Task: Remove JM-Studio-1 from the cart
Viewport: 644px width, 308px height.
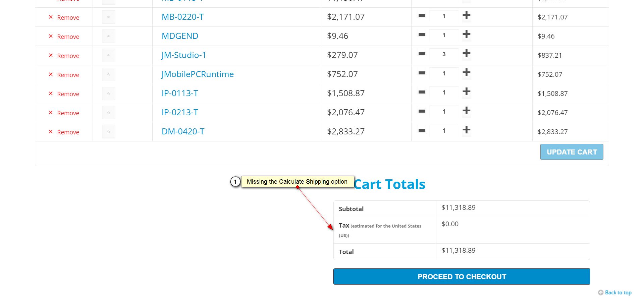Action: (64, 56)
